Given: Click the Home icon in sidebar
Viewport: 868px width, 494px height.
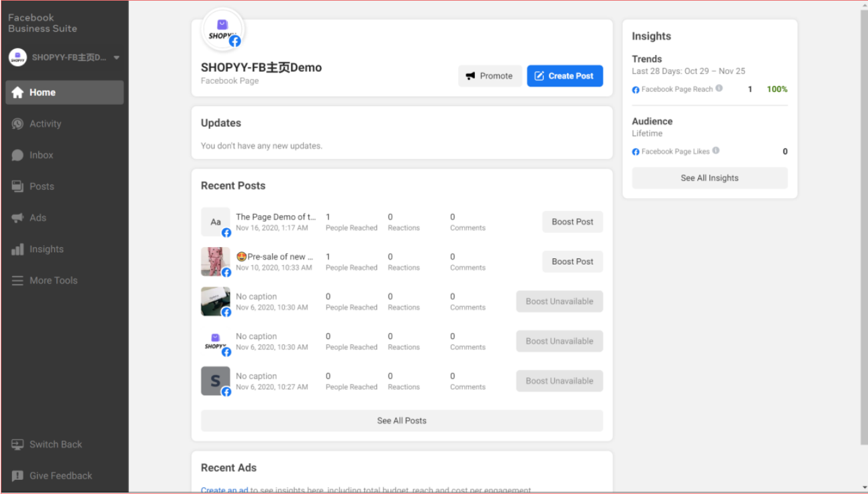Looking at the screenshot, I should point(17,93).
